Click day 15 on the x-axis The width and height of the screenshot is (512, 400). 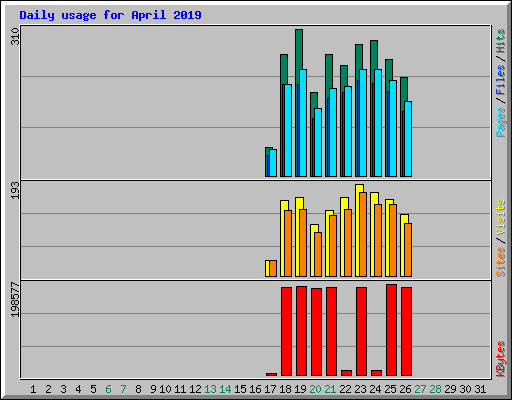[x=240, y=389]
